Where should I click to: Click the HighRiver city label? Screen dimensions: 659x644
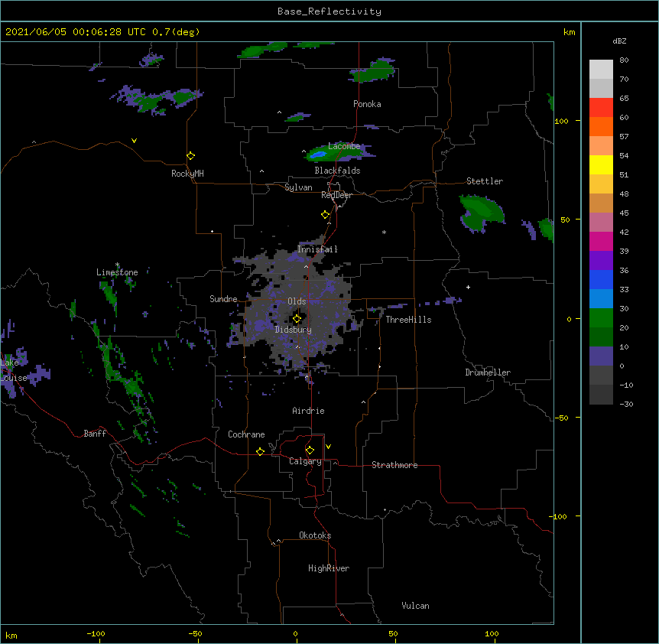point(329,568)
